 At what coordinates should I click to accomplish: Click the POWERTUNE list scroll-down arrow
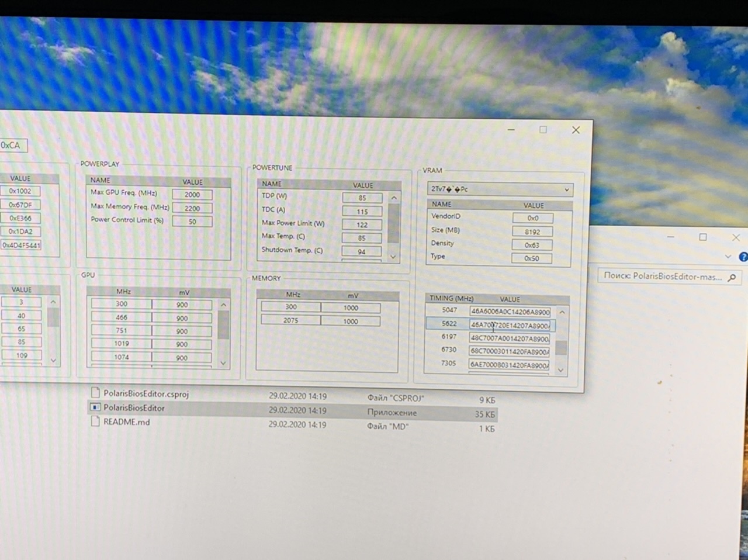(393, 256)
